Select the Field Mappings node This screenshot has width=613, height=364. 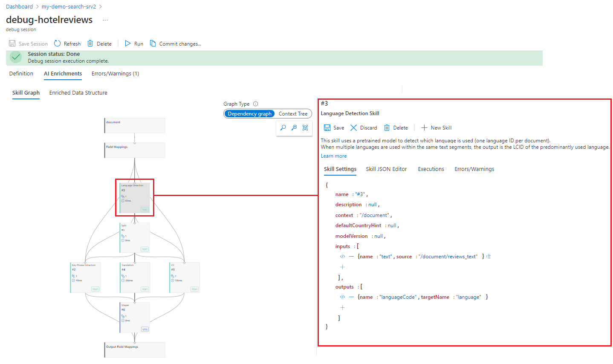point(135,150)
